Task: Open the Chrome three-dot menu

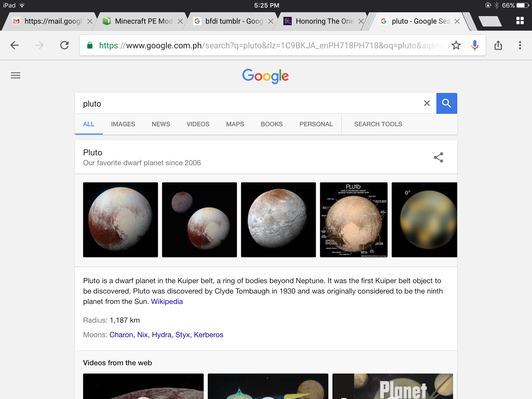Action: (520, 45)
